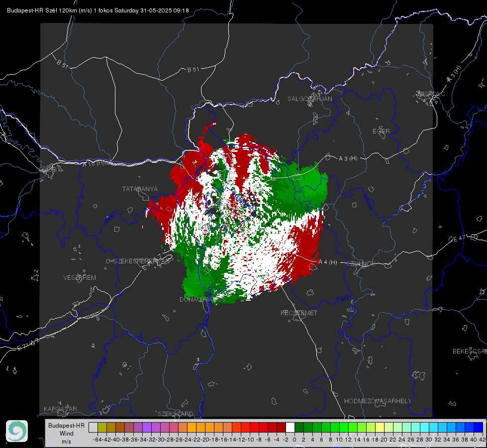Screen dimensions: 487x448
Task: Click the blue Heves county label
Action: pyautogui.click(x=368, y=203)
